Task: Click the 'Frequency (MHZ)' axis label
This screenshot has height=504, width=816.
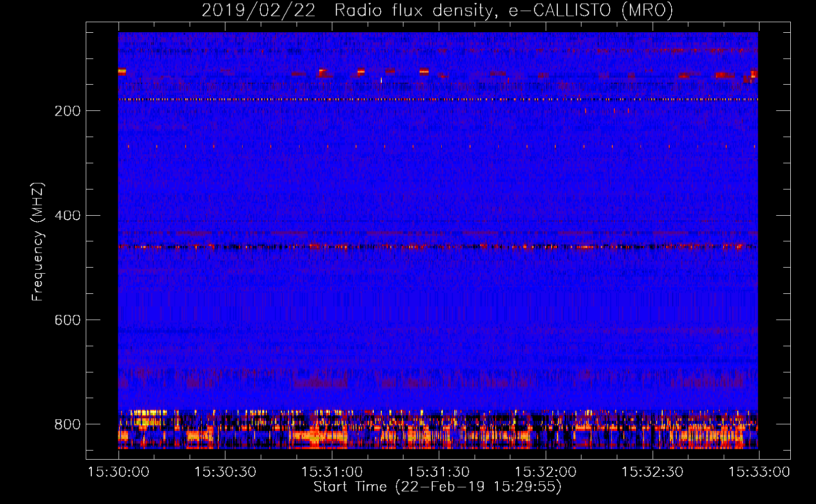Action: click(38, 242)
